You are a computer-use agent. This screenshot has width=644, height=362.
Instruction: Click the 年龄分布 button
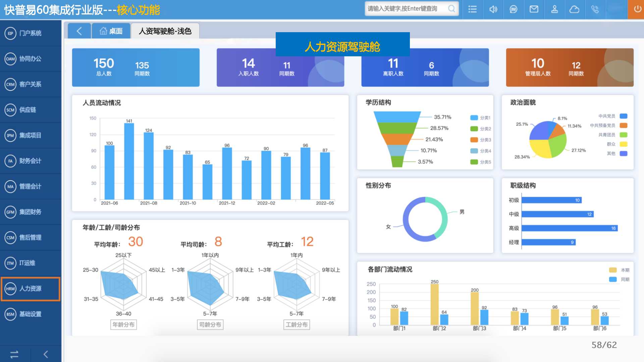click(x=123, y=324)
